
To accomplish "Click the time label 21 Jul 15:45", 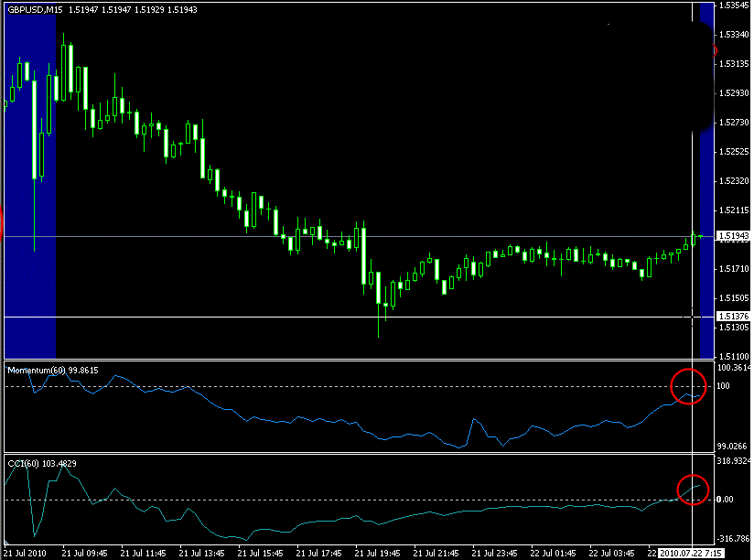I will point(260,554).
